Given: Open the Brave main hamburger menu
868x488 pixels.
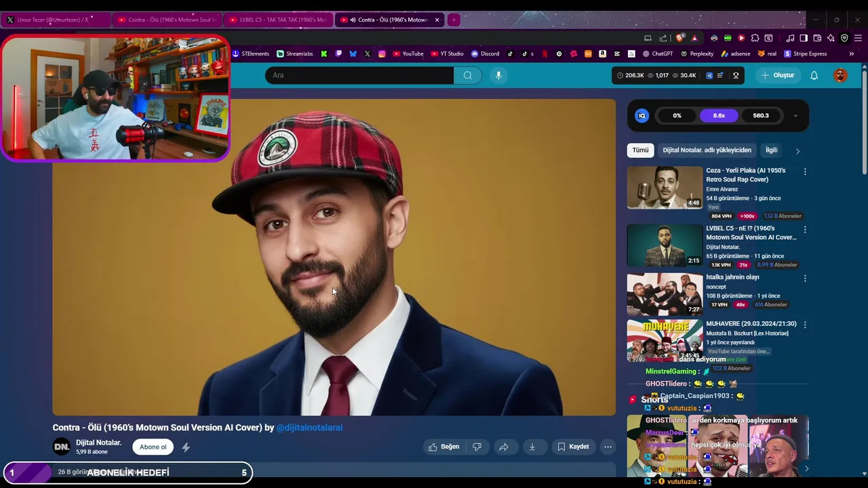Looking at the screenshot, I should pos(858,38).
